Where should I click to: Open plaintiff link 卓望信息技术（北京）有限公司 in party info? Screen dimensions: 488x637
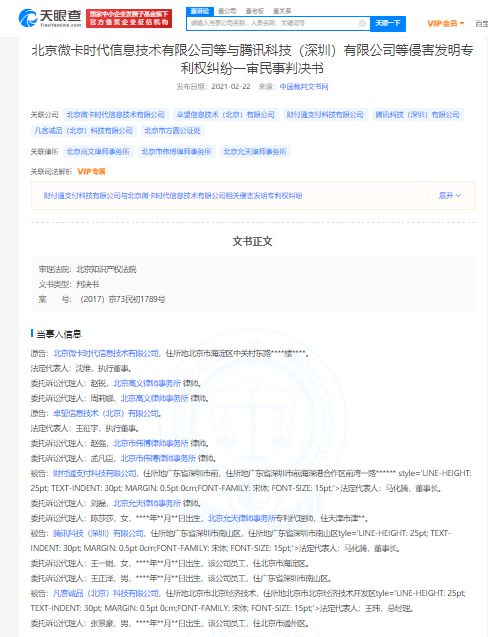pyautogui.click(x=106, y=413)
